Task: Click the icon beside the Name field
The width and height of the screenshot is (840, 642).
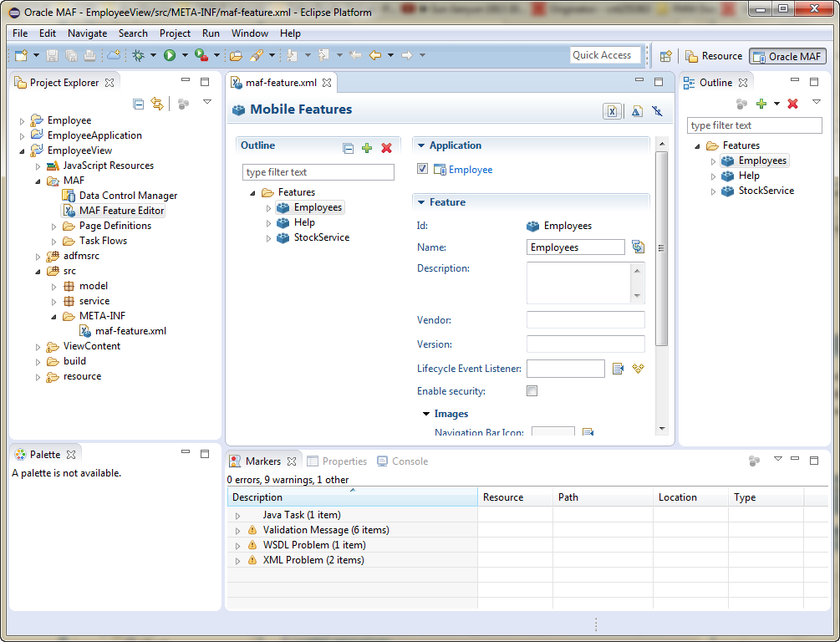Action: pos(638,247)
